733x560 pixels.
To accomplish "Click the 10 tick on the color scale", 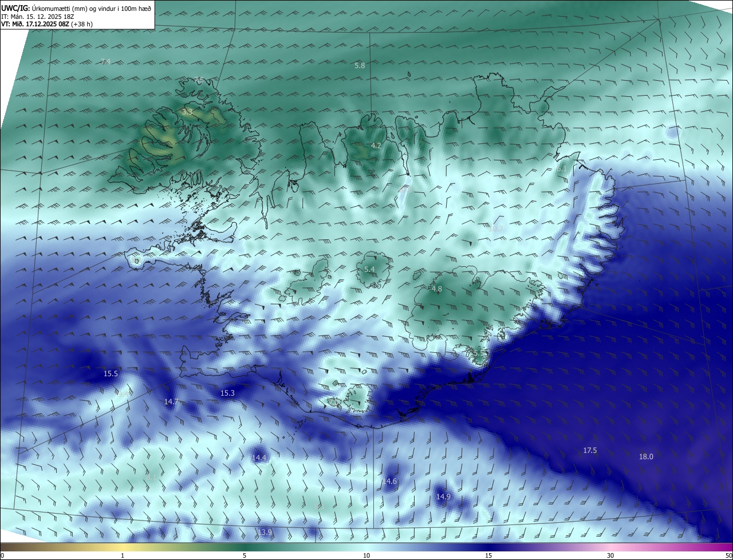I will (366, 555).
